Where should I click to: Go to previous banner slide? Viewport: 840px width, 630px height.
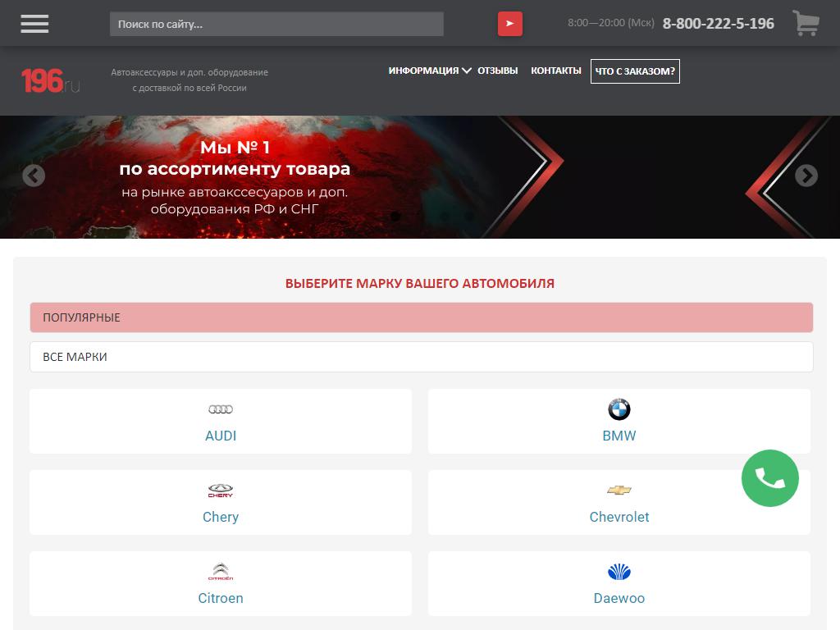point(34,176)
